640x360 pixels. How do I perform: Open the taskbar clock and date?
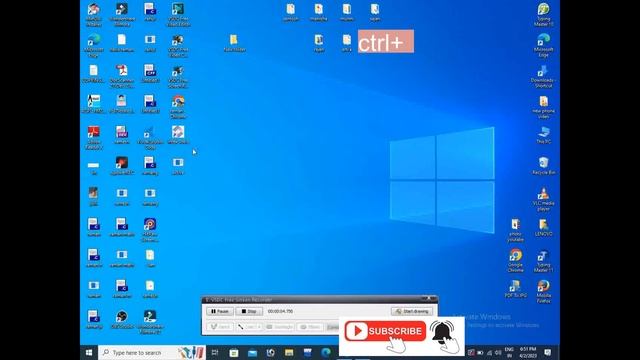528,353
